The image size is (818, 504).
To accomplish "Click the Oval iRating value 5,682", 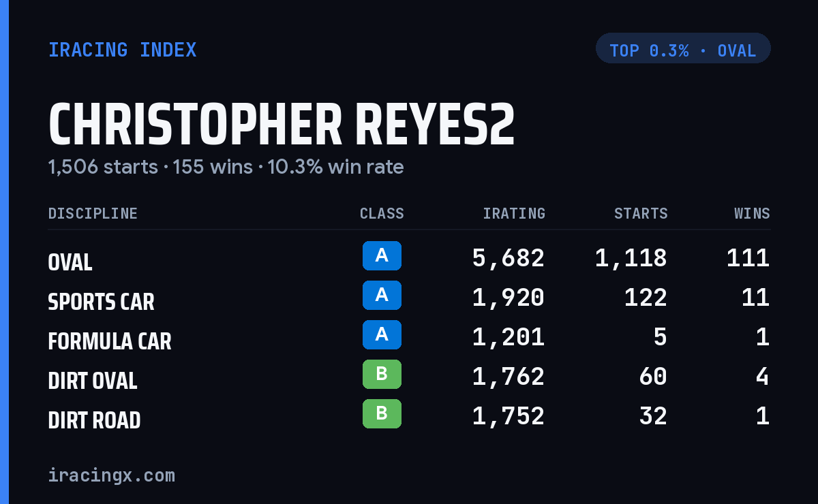I will pyautogui.click(x=509, y=258).
